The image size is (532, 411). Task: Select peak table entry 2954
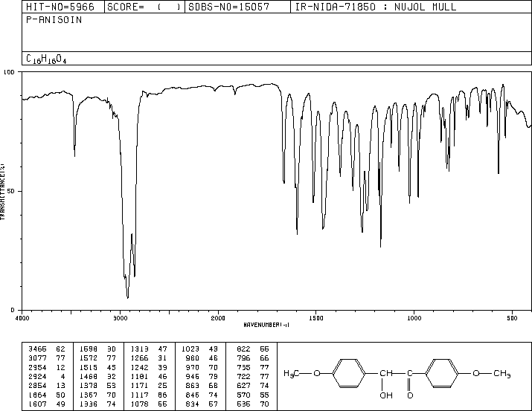click(x=37, y=367)
